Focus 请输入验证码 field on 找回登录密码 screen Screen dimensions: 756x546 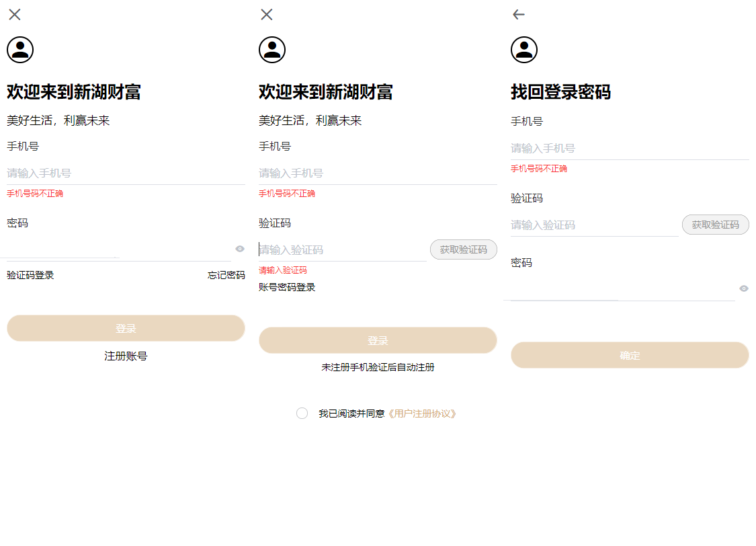click(595, 225)
